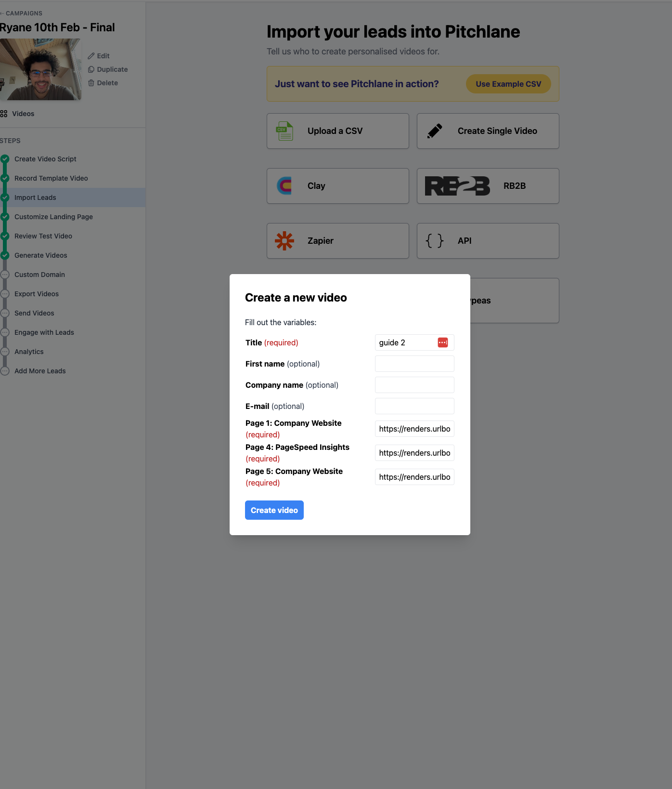This screenshot has height=789, width=672.
Task: Open the API import option
Action: 488,241
